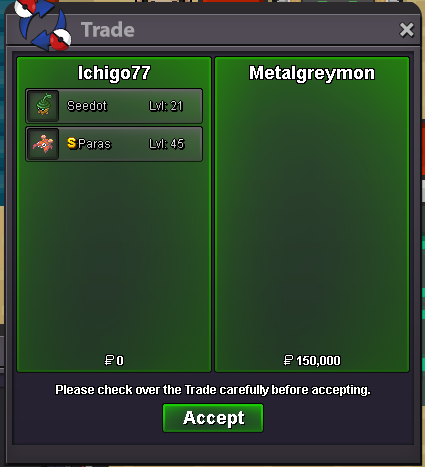Click the 'Please check over the Trade' notice
This screenshot has height=467, width=425.
click(x=213, y=390)
